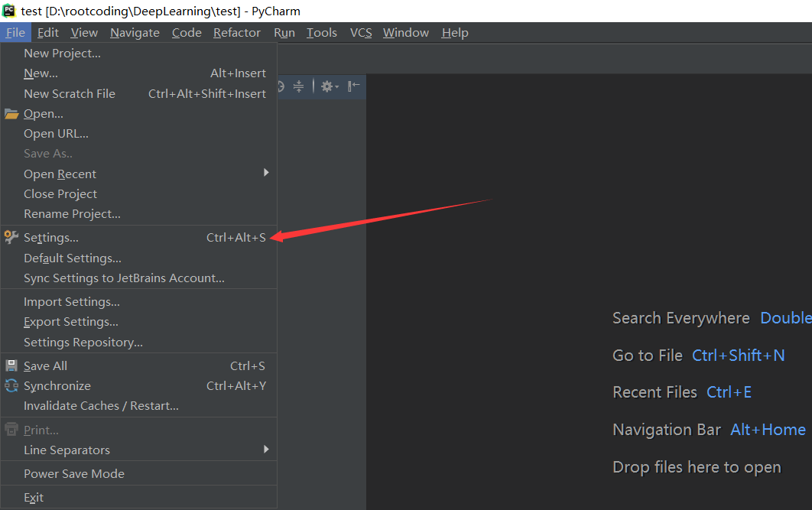Click the 'Drop files here to open' text
This screenshot has height=510, width=812.
coord(697,467)
